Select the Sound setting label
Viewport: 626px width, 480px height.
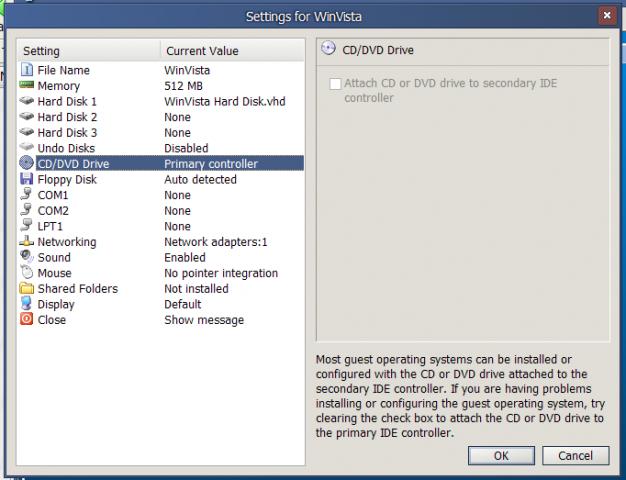coord(54,257)
